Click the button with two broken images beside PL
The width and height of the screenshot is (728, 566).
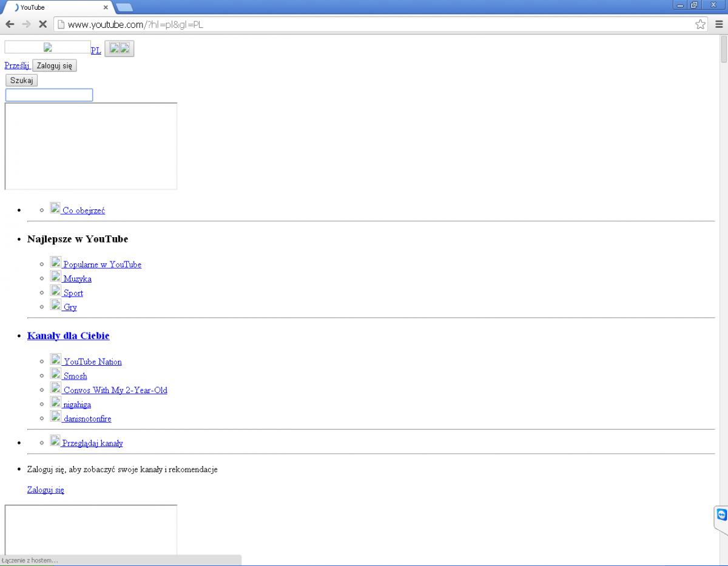120,49
